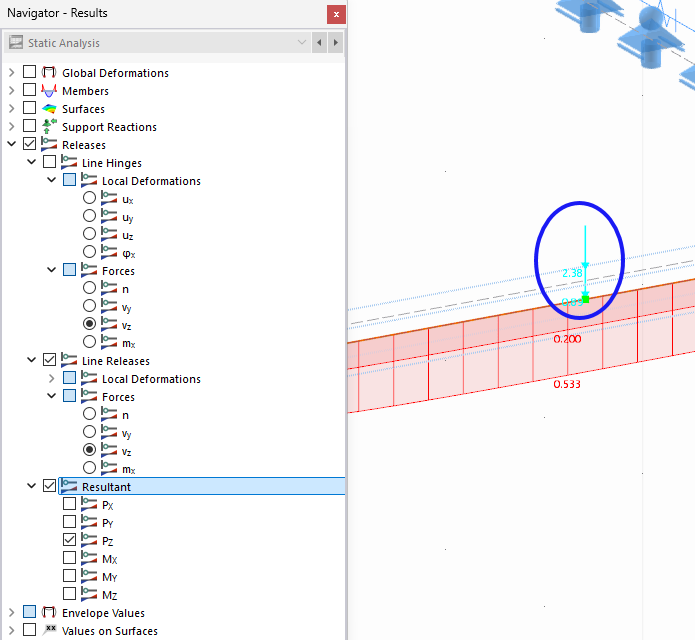
Task: Select ux radio under Line Hinges
Action: [90, 198]
